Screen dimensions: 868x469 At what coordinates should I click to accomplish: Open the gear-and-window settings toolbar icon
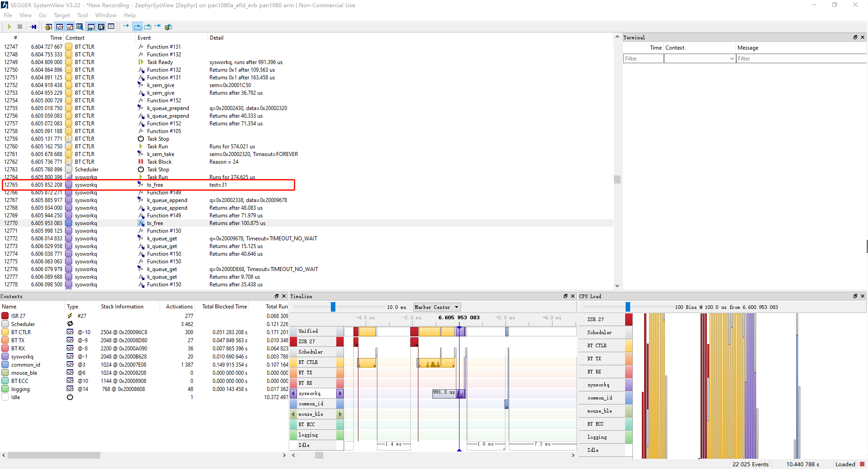click(x=48, y=27)
